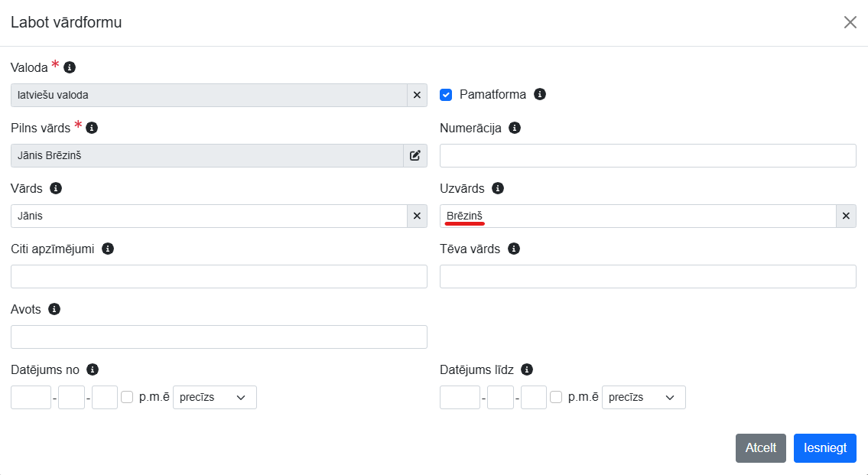
Task: Toggle p.m.ē checkbox for Datējums no
Action: coord(127,397)
